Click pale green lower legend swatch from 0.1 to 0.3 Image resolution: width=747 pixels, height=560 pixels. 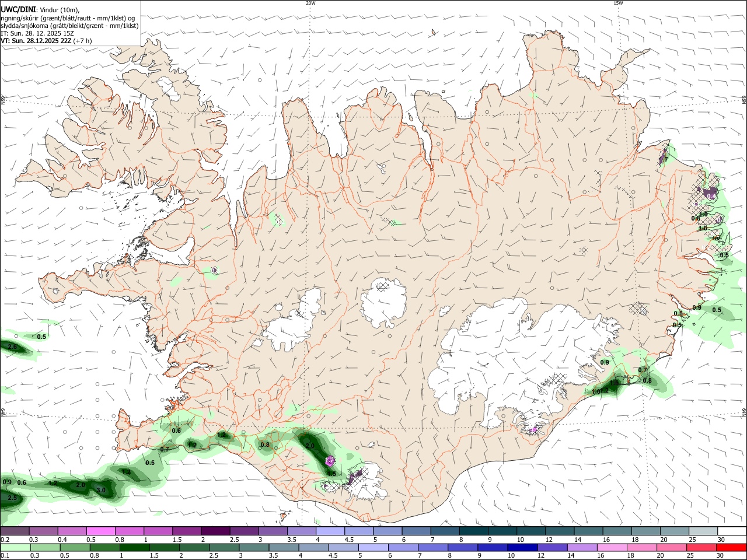(x=15, y=547)
